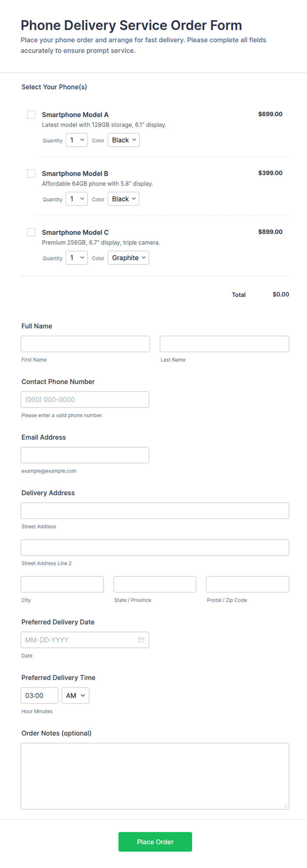Open Model B Color dropdown
The width and height of the screenshot is (307, 868).
(123, 199)
